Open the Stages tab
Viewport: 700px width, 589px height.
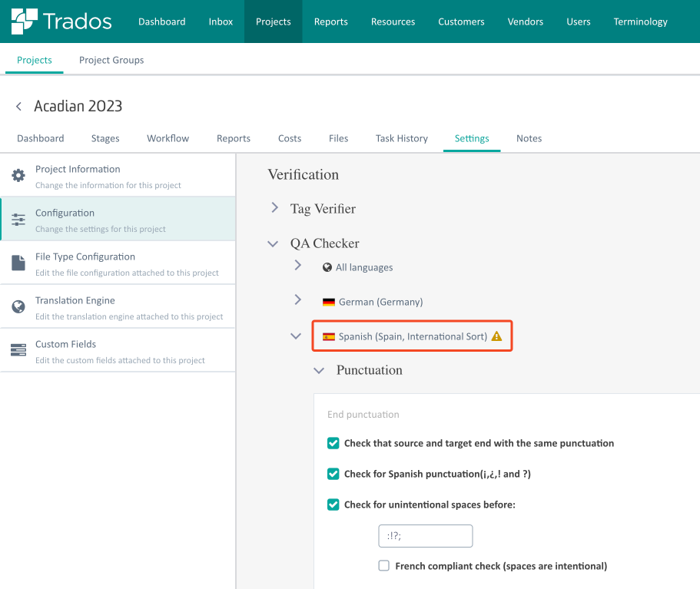(x=105, y=138)
